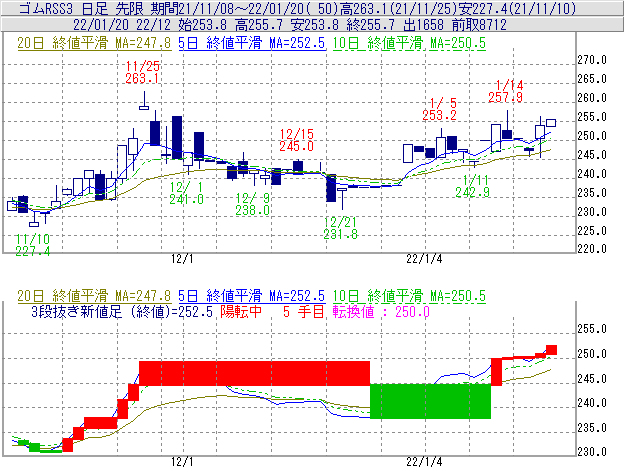Click the 230.0 axis label on lower chart
This screenshot has width=624, height=475.
[x=592, y=452]
